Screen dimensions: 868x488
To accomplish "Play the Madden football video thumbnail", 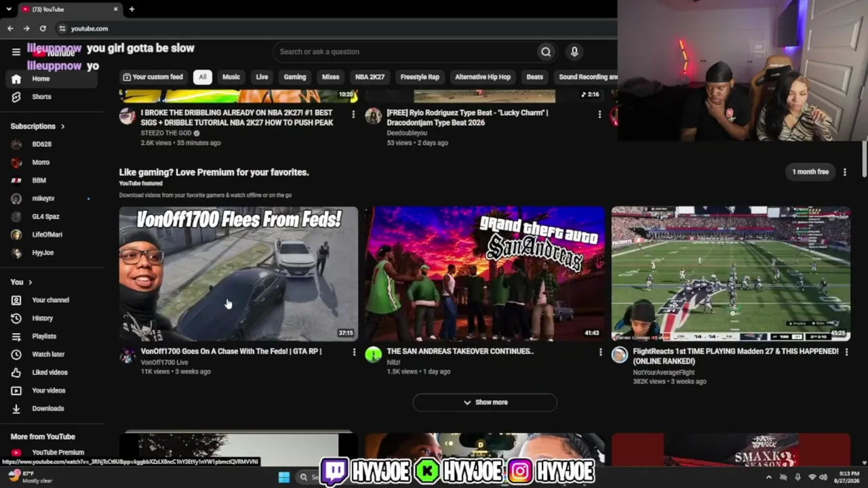I will click(731, 274).
